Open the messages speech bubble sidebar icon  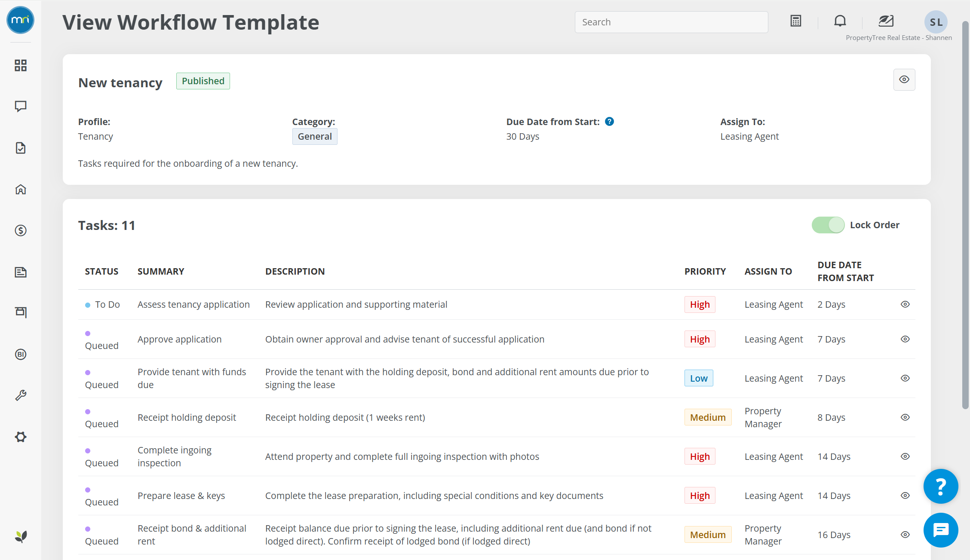tap(21, 106)
